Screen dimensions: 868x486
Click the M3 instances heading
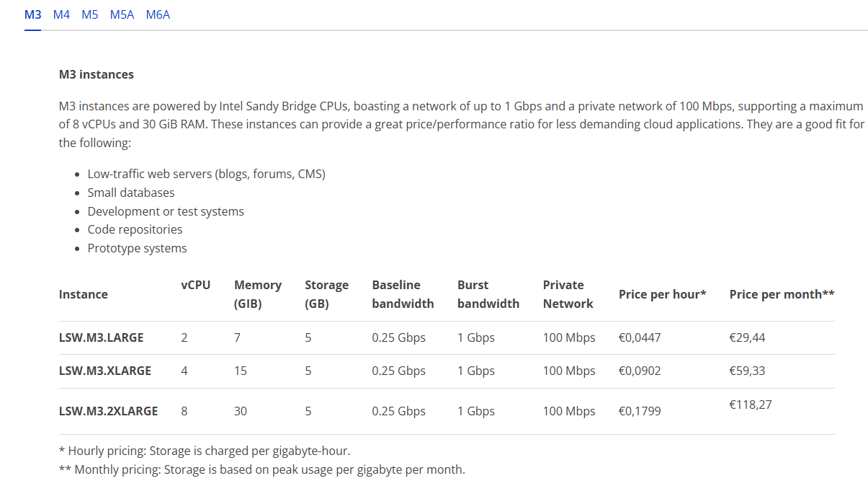[x=97, y=74]
